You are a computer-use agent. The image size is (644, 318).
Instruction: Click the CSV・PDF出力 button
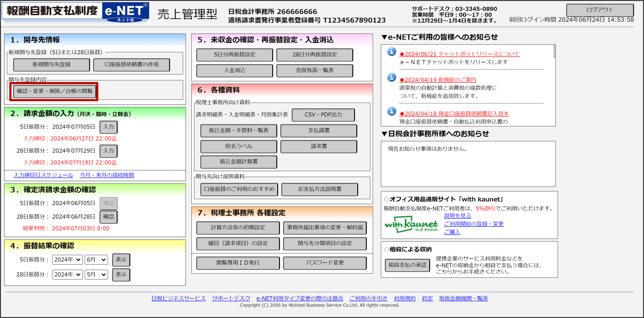point(323,115)
